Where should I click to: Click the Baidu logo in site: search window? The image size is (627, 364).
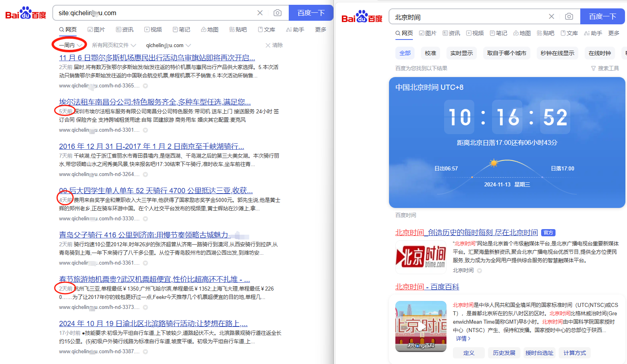click(x=26, y=13)
